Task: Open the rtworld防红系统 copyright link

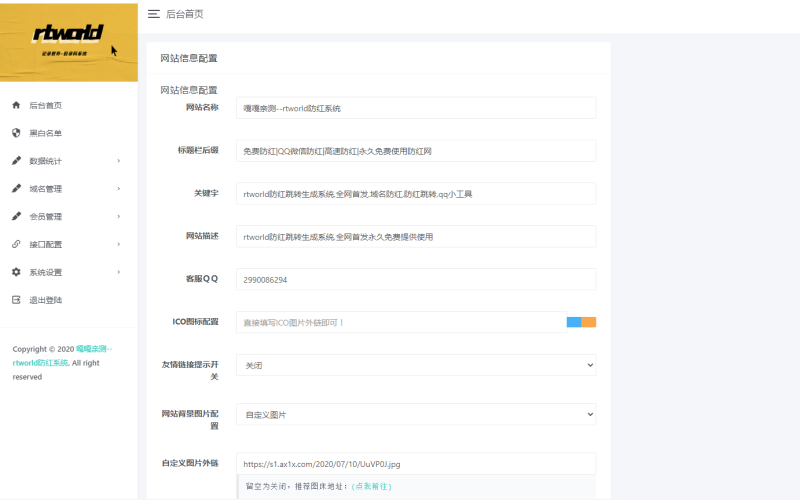Action: [x=62, y=356]
